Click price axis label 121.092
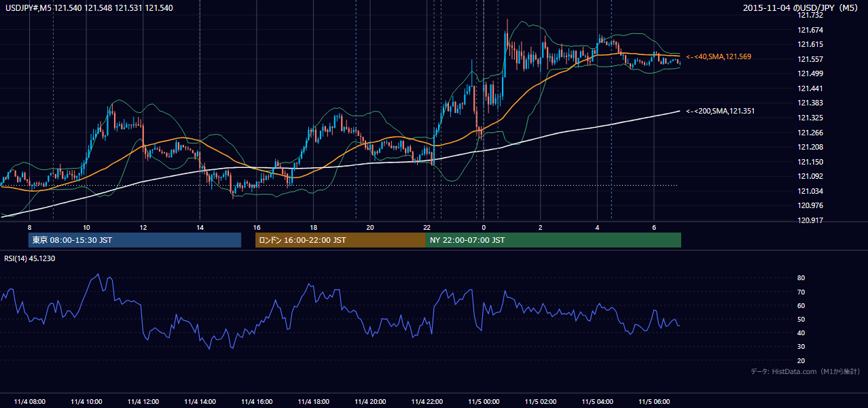Screen dimensions: 868x408 click(x=810, y=176)
